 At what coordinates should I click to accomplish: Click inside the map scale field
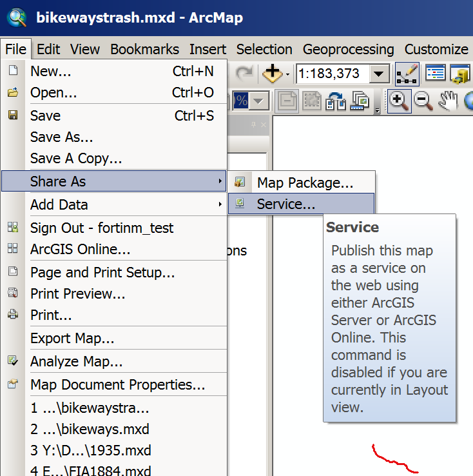pyautogui.click(x=333, y=74)
